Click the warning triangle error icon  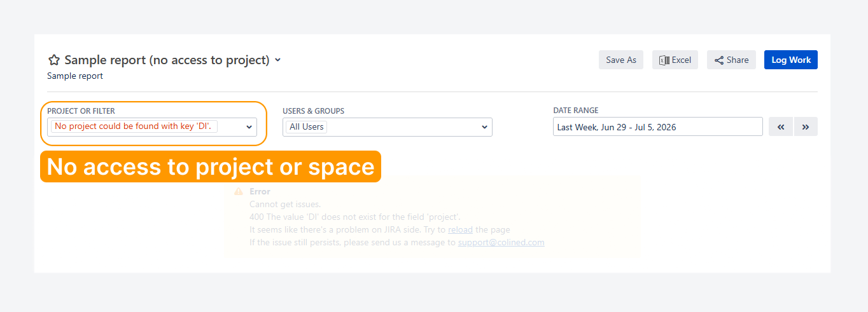(239, 191)
